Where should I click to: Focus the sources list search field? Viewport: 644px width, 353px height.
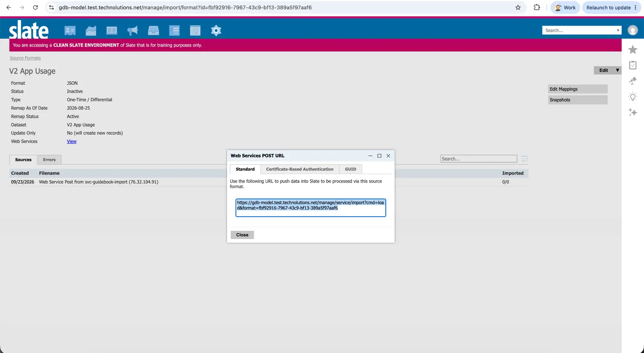pyautogui.click(x=479, y=159)
